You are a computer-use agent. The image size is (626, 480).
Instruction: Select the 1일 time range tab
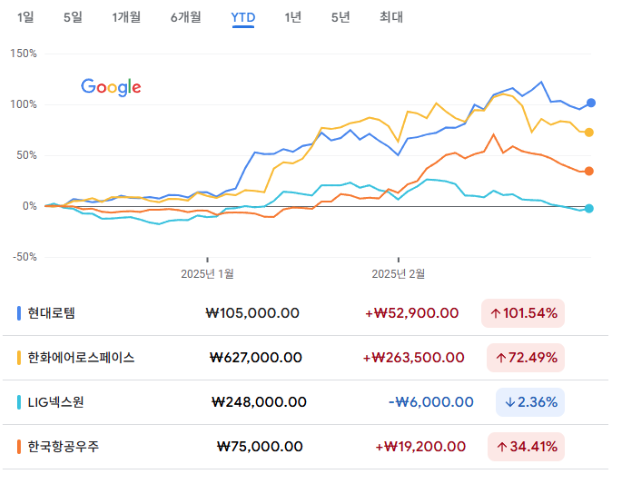pos(26,17)
